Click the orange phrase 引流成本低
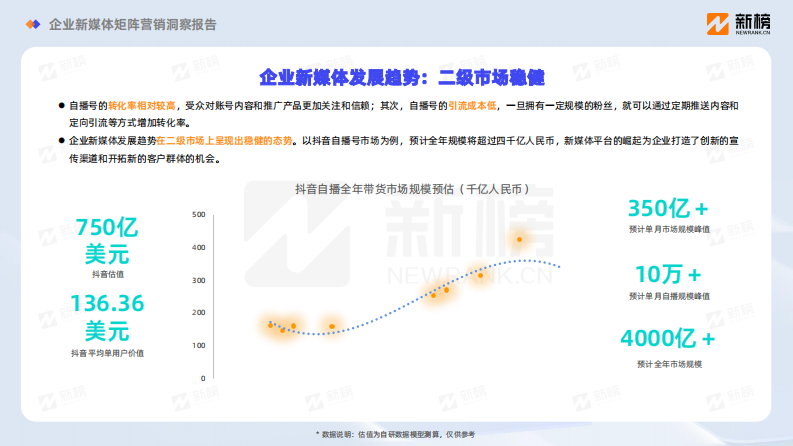Screen dimensions: 793x446 click(x=472, y=106)
